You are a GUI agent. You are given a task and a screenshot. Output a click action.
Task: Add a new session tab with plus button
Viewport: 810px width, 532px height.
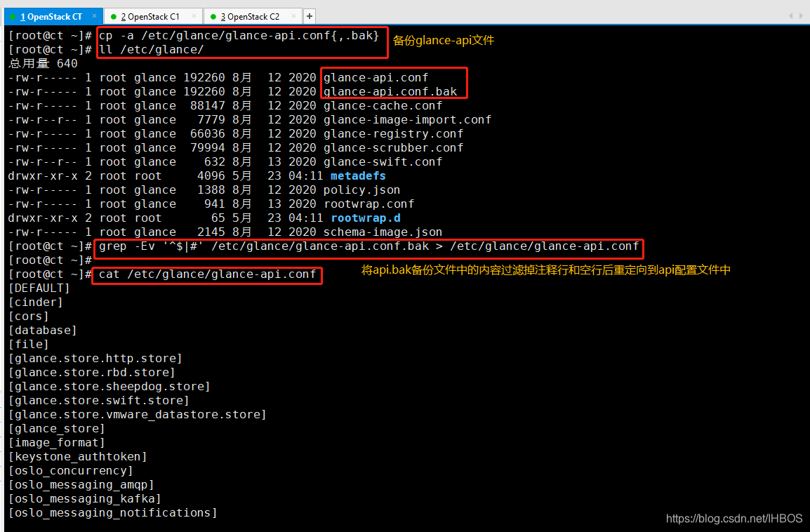point(310,17)
